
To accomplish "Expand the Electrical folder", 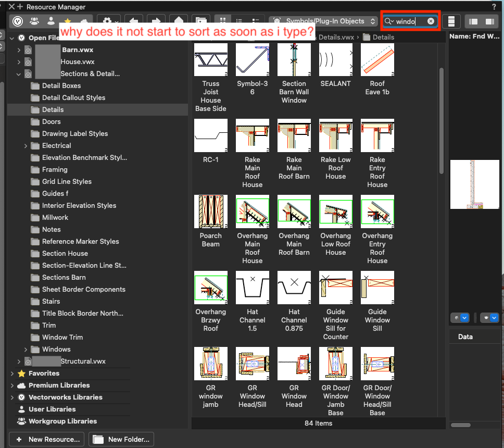I will point(26,146).
